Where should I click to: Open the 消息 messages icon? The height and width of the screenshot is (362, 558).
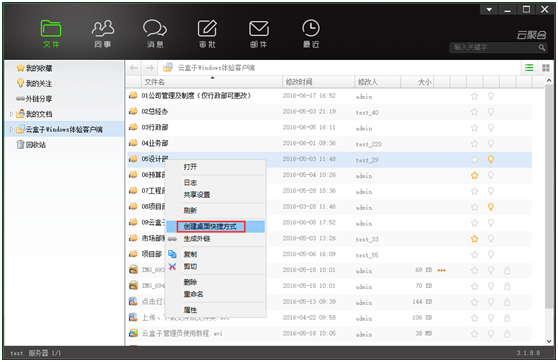(155, 33)
